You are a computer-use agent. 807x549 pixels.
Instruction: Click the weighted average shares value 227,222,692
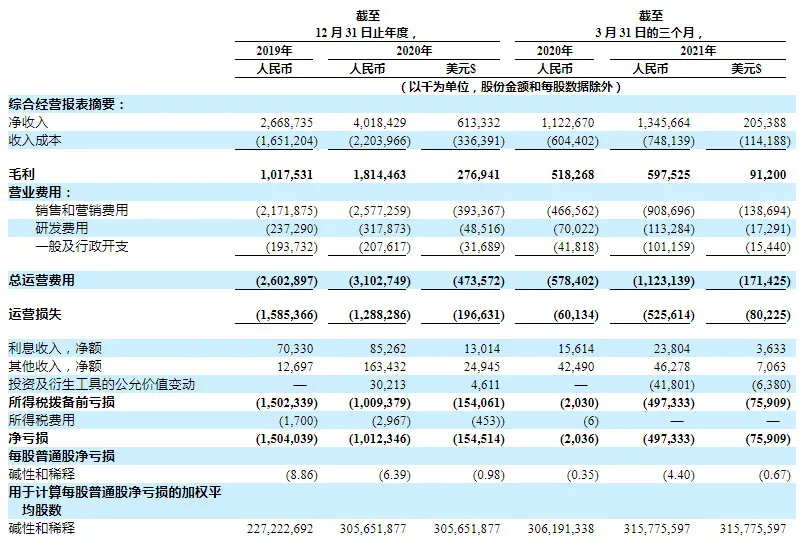pyautogui.click(x=280, y=527)
